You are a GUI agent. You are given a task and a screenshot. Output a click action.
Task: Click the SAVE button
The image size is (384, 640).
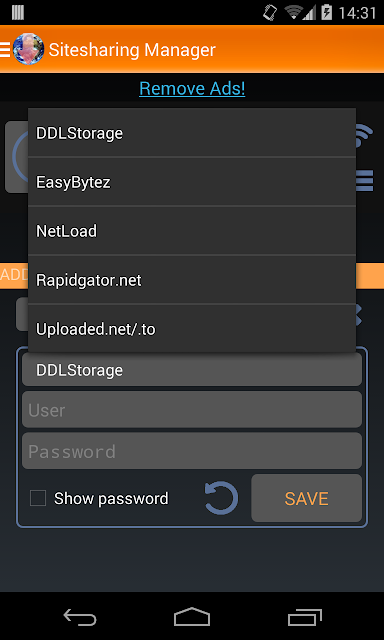point(306,498)
